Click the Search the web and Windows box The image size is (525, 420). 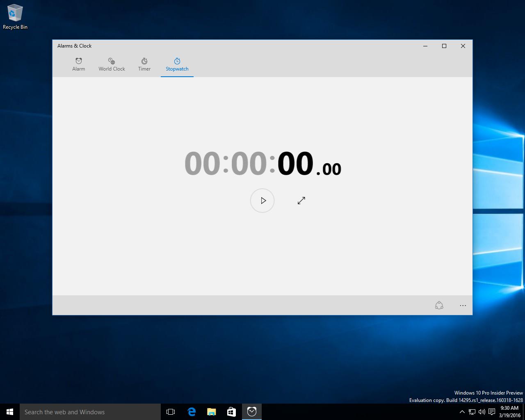click(x=90, y=412)
